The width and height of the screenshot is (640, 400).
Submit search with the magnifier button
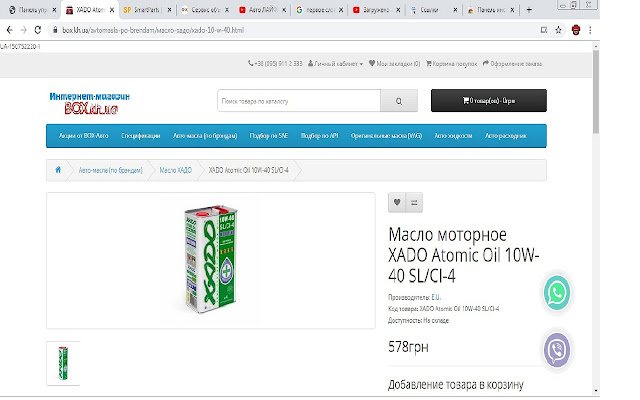(399, 100)
